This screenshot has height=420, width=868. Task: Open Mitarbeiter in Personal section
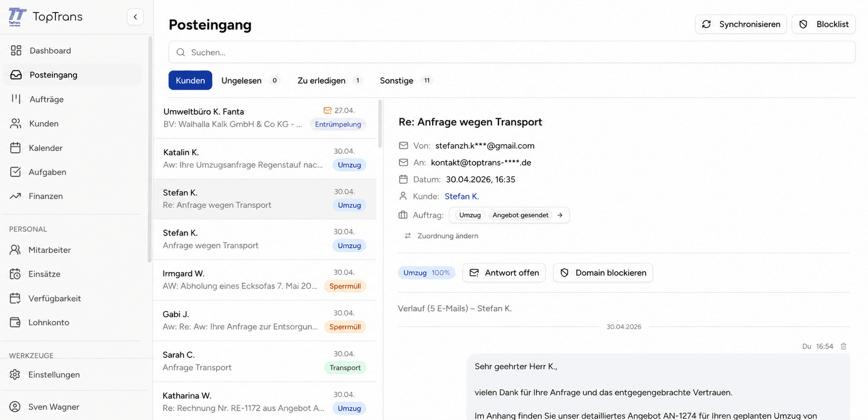pyautogui.click(x=72, y=249)
